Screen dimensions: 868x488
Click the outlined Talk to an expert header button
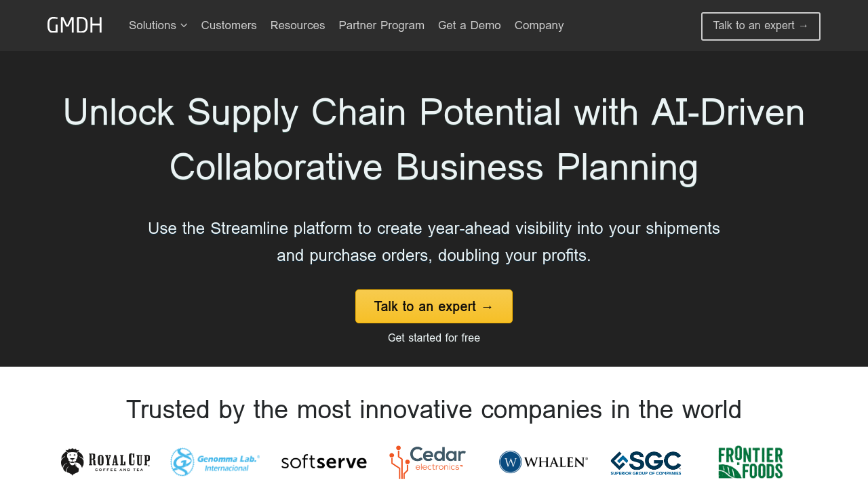(x=760, y=26)
